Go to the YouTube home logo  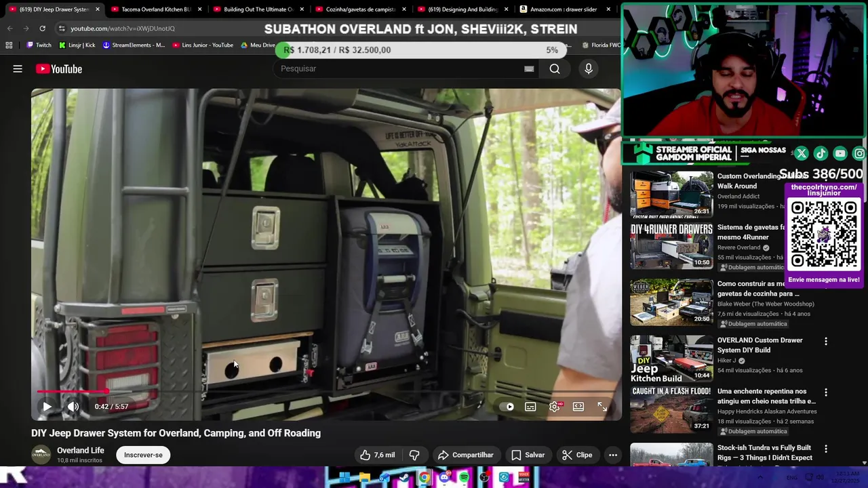click(x=59, y=68)
